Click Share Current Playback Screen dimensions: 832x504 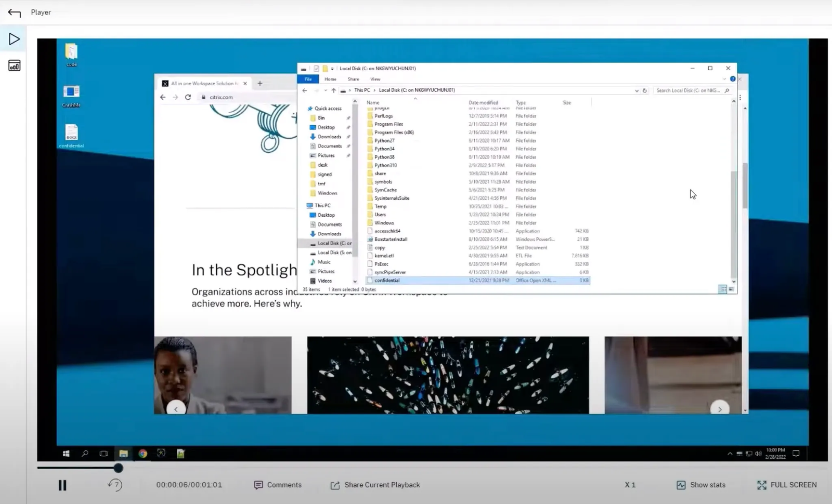point(375,485)
